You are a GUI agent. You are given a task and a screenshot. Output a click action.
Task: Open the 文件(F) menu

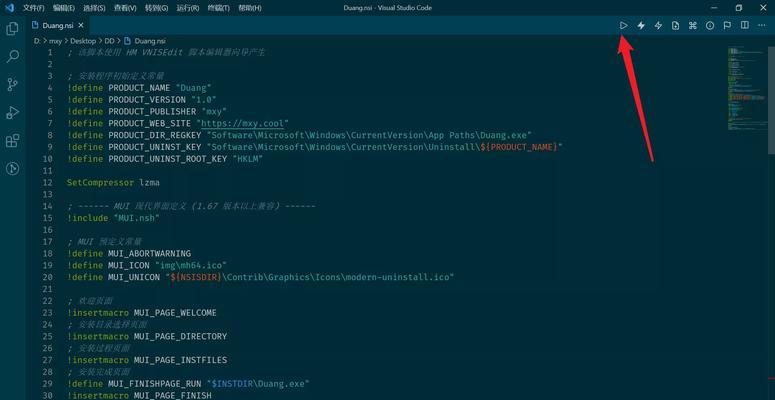tap(34, 8)
